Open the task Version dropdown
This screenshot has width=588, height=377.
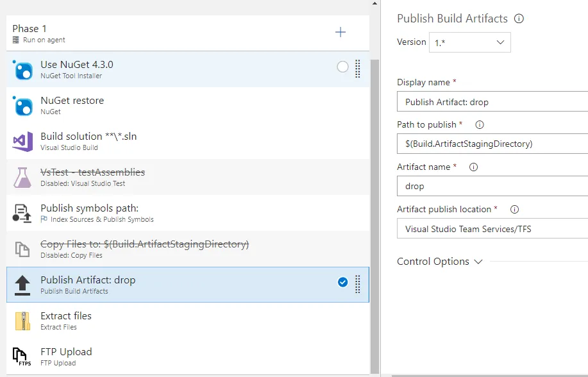point(470,42)
